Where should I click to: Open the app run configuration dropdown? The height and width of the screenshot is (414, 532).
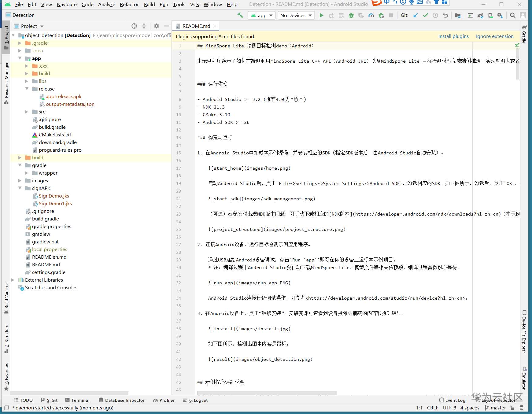pyautogui.click(x=261, y=15)
